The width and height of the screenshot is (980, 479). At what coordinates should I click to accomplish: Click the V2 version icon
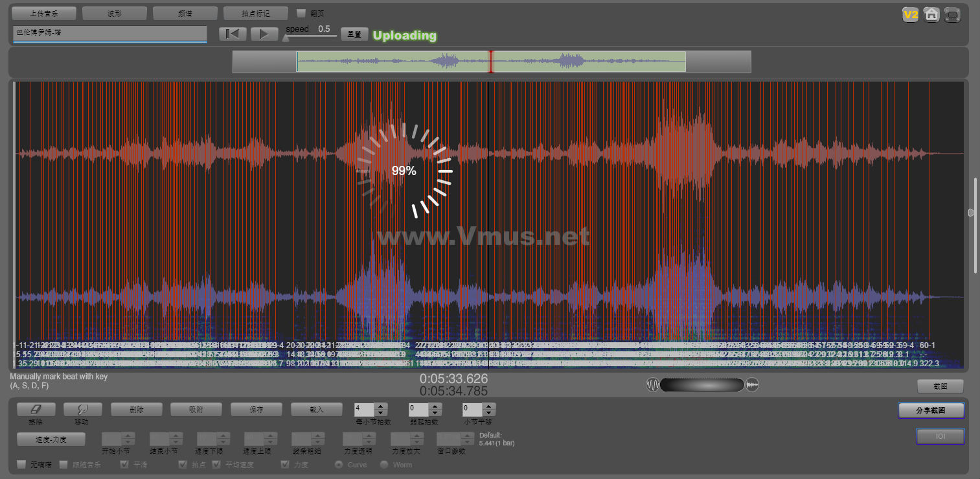tap(911, 14)
